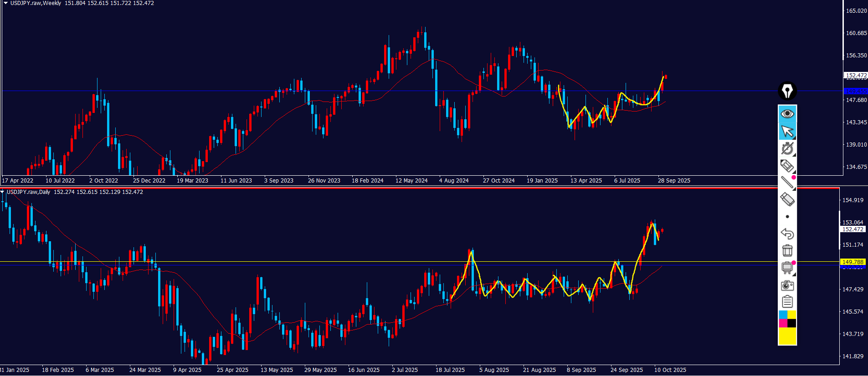The height and width of the screenshot is (376, 868).
Task: Click the clipboard icon in toolbar
Action: coord(787,302)
